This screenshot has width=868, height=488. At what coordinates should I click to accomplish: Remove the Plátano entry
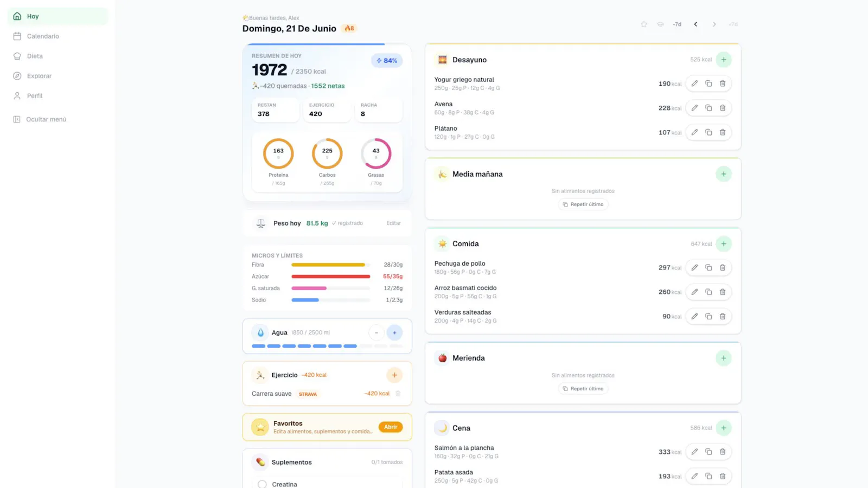tap(723, 132)
